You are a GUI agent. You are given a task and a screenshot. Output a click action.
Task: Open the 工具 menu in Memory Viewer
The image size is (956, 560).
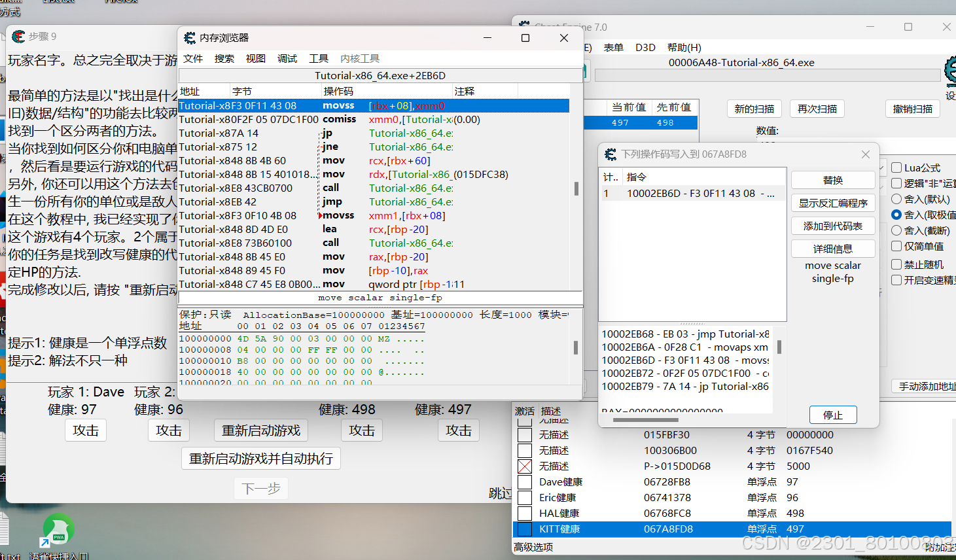click(x=319, y=58)
